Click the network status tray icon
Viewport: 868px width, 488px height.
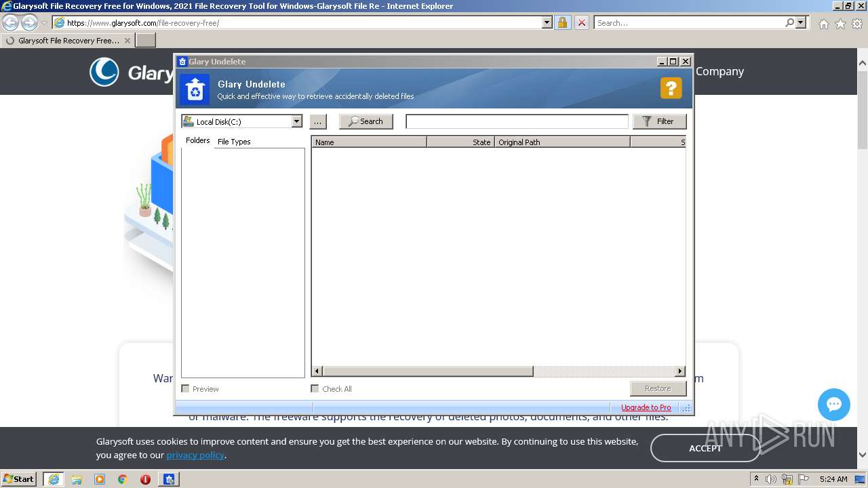[x=787, y=479]
